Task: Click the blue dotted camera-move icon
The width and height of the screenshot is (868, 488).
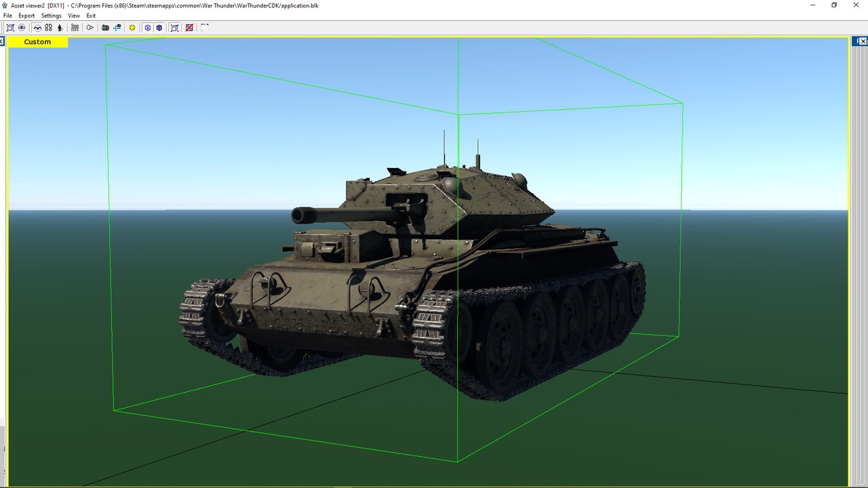Action: (117, 28)
